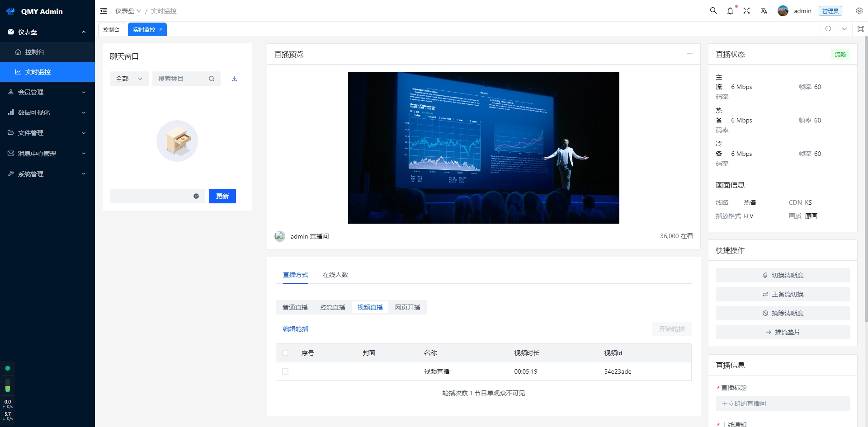Click the 系统管理 wrench icon
Image resolution: width=868 pixels, height=427 pixels.
(x=11, y=174)
